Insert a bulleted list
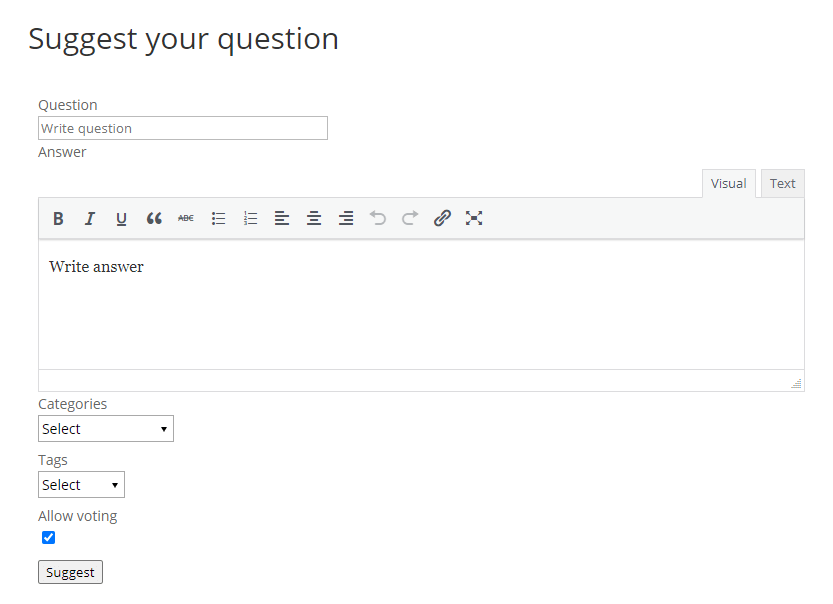 pyautogui.click(x=218, y=218)
